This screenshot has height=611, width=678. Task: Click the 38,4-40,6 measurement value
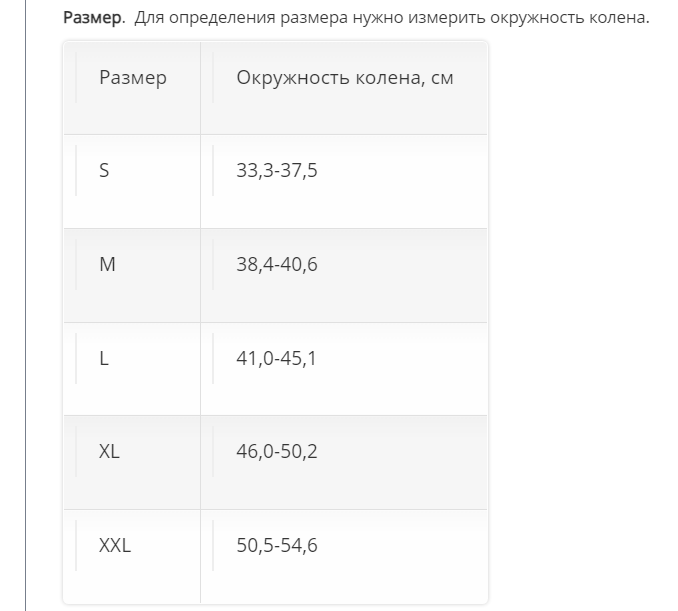[x=277, y=265]
